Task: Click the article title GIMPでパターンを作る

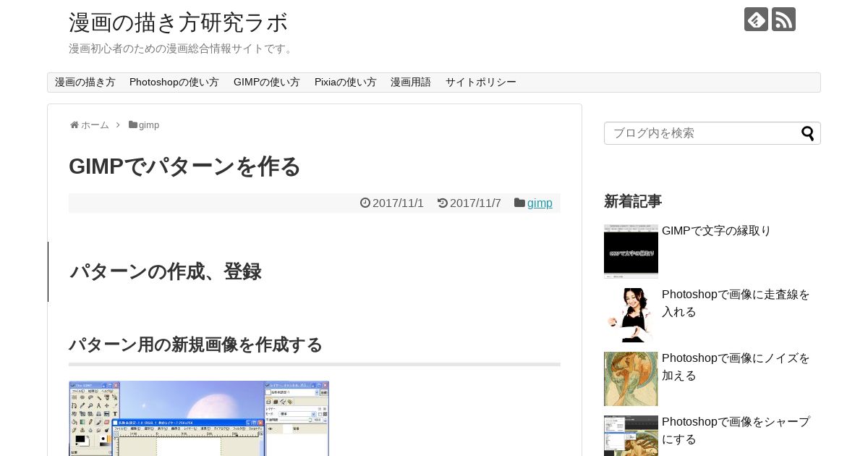Action: point(184,166)
